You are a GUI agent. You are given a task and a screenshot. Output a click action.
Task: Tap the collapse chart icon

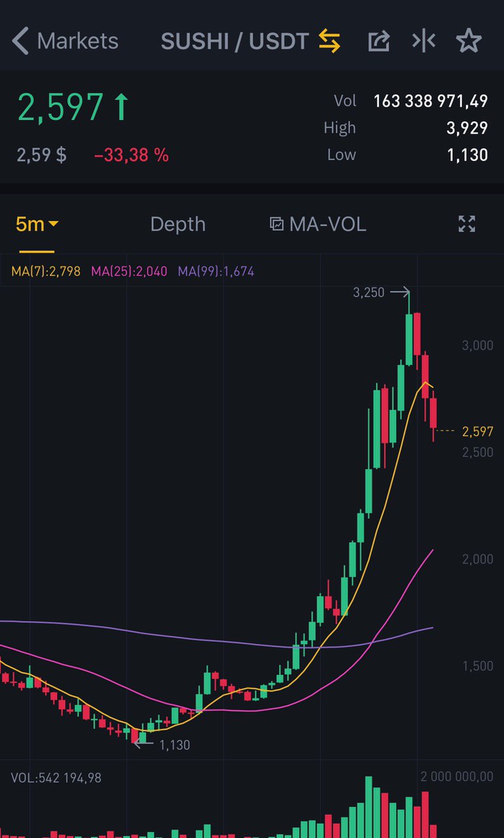[423, 41]
